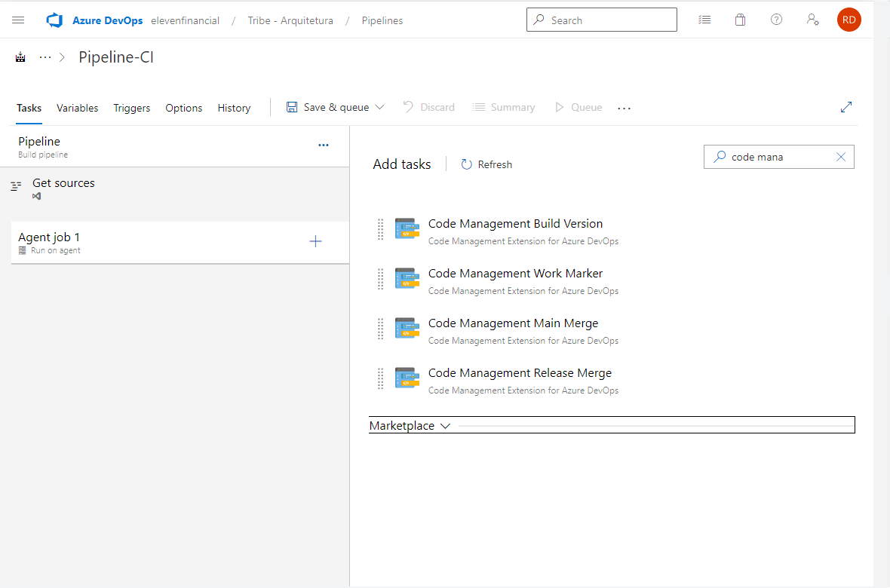Click the save disk icon
This screenshot has height=588, width=890.
292,107
